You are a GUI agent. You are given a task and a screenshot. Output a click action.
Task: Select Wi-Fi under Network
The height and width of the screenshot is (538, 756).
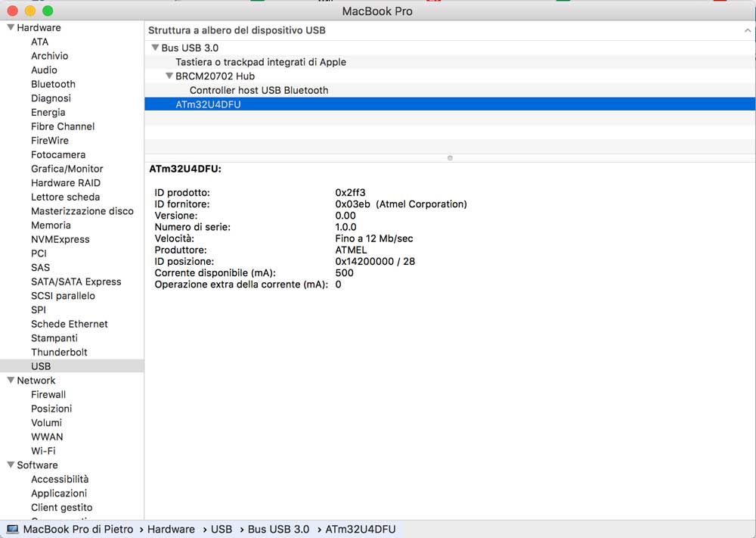pos(43,451)
